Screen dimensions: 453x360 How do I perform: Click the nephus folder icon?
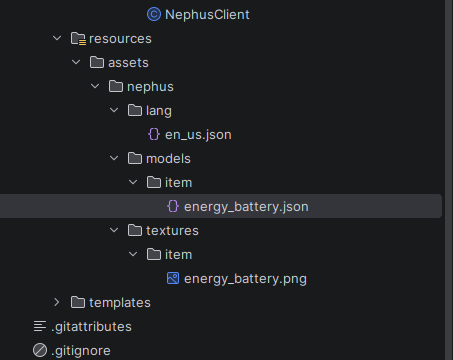click(116, 86)
